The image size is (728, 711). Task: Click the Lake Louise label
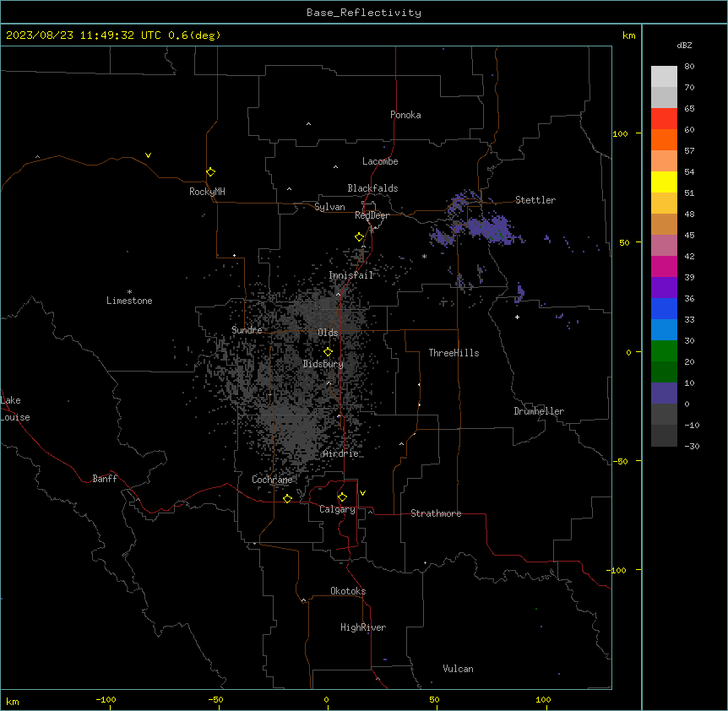pyautogui.click(x=15, y=409)
